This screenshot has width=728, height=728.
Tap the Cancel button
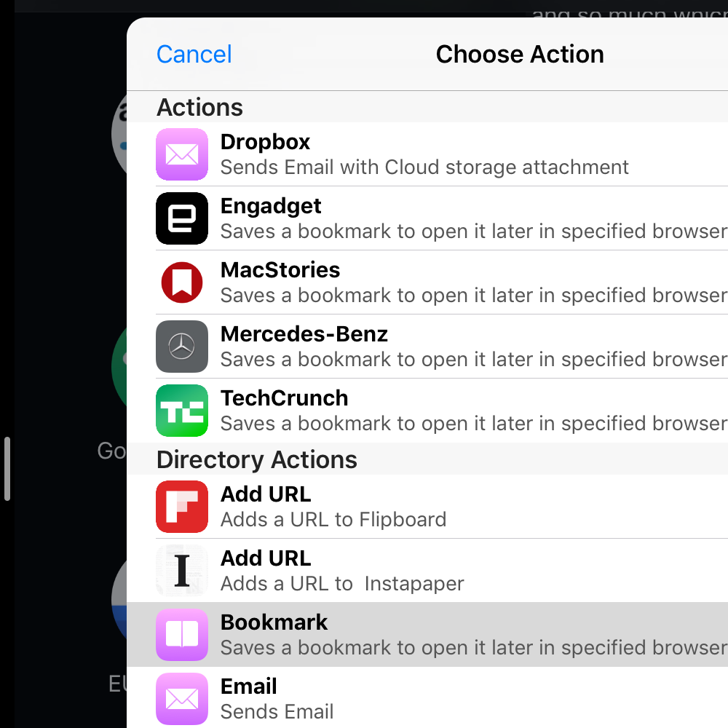click(x=194, y=55)
